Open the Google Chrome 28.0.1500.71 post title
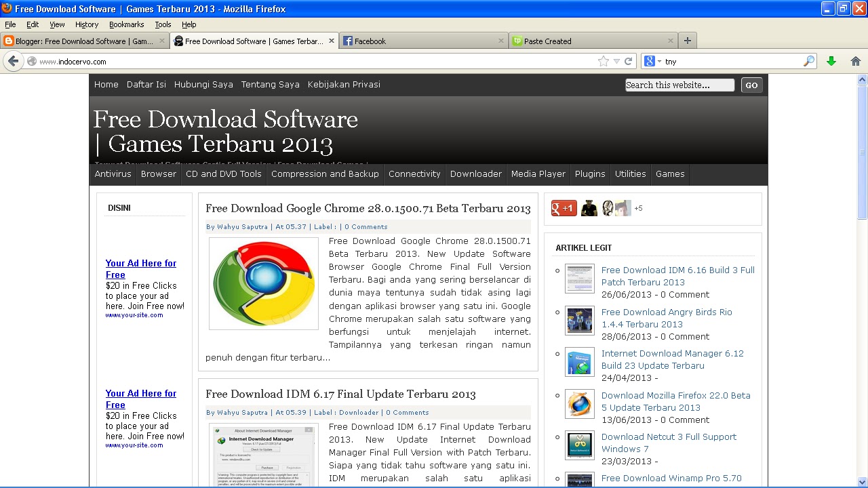Viewport: 868px width, 488px height. coord(368,209)
